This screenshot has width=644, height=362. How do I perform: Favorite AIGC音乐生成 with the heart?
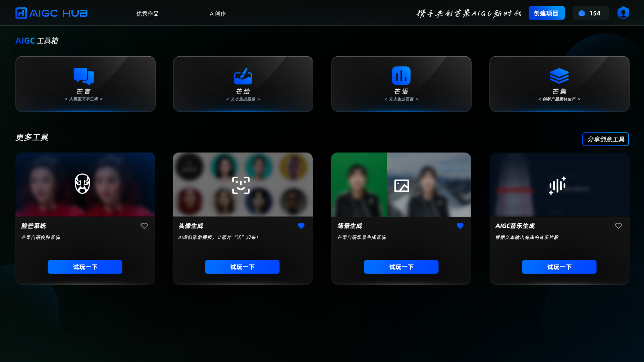click(618, 226)
